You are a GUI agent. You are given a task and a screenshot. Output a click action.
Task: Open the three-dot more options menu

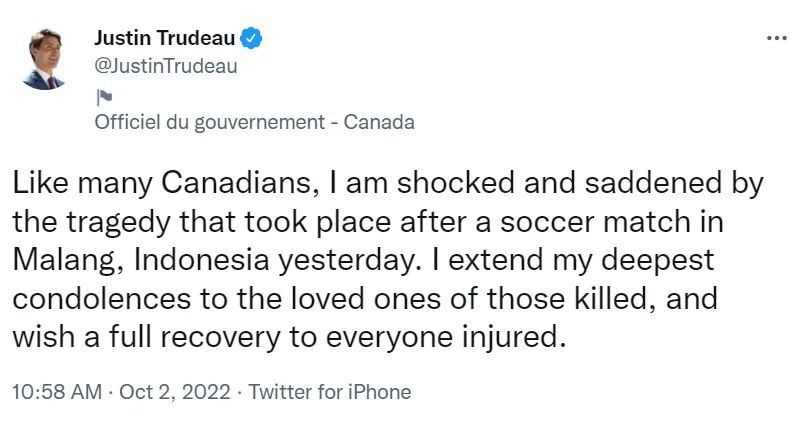[777, 38]
